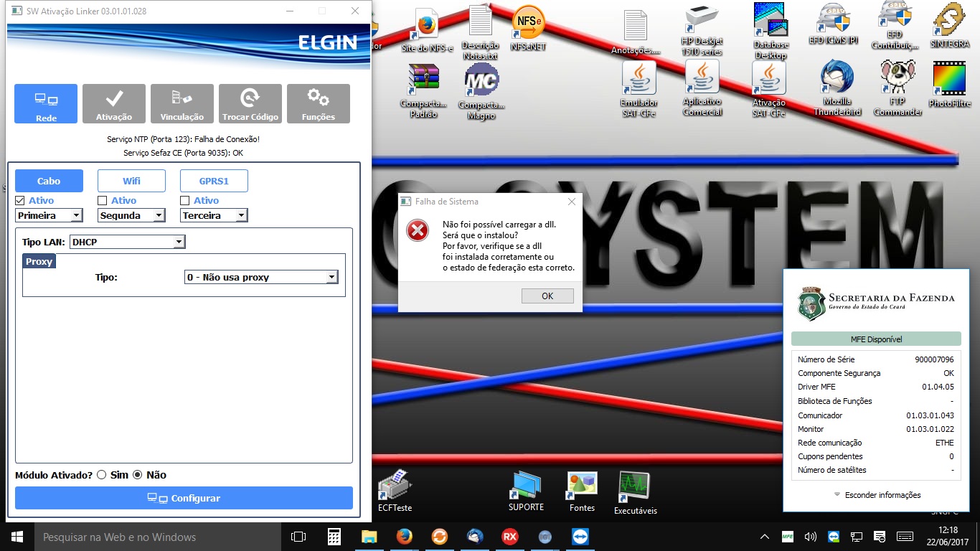The width and height of the screenshot is (980, 551).
Task: Select Não for Módulo Ativado
Action: (138, 475)
